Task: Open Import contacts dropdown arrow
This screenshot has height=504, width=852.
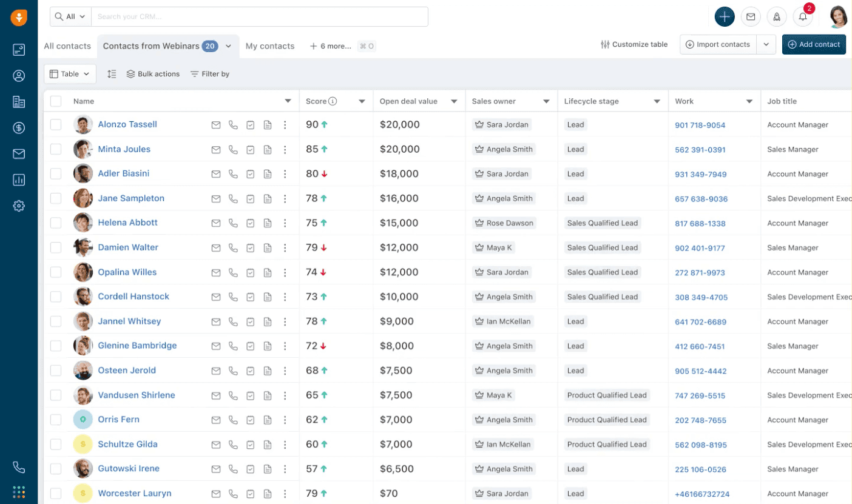Action: tap(766, 44)
